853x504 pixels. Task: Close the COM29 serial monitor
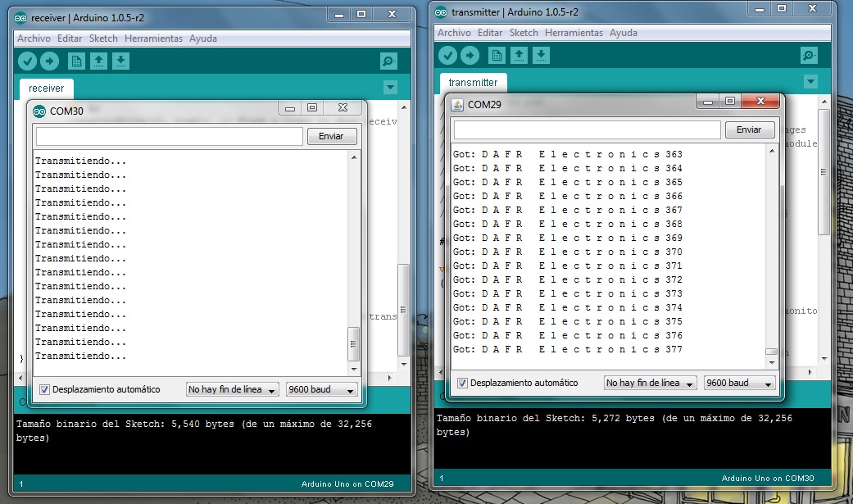[x=760, y=102]
